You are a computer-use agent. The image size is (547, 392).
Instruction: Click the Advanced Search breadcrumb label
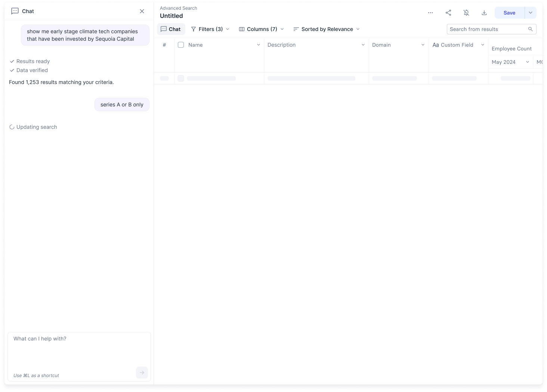(x=179, y=8)
